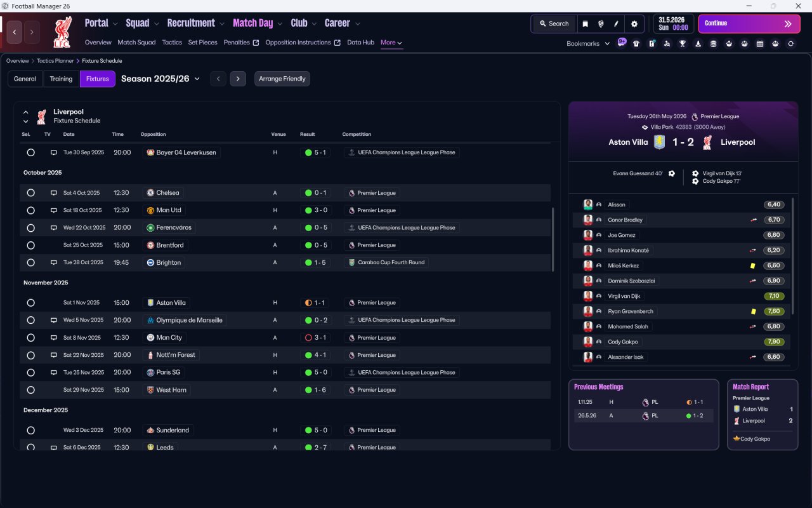Click the trophy bookmark icon
The height and width of the screenshot is (508, 812).
pyautogui.click(x=683, y=44)
